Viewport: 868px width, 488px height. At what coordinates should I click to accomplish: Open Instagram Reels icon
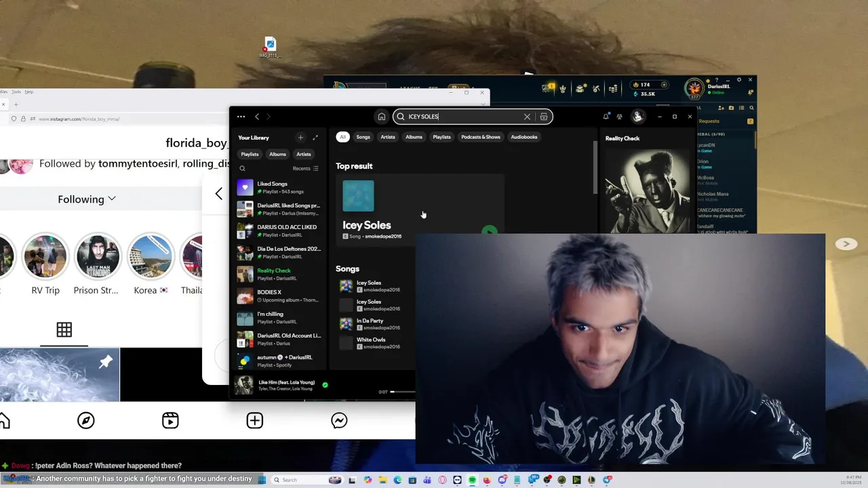point(170,421)
